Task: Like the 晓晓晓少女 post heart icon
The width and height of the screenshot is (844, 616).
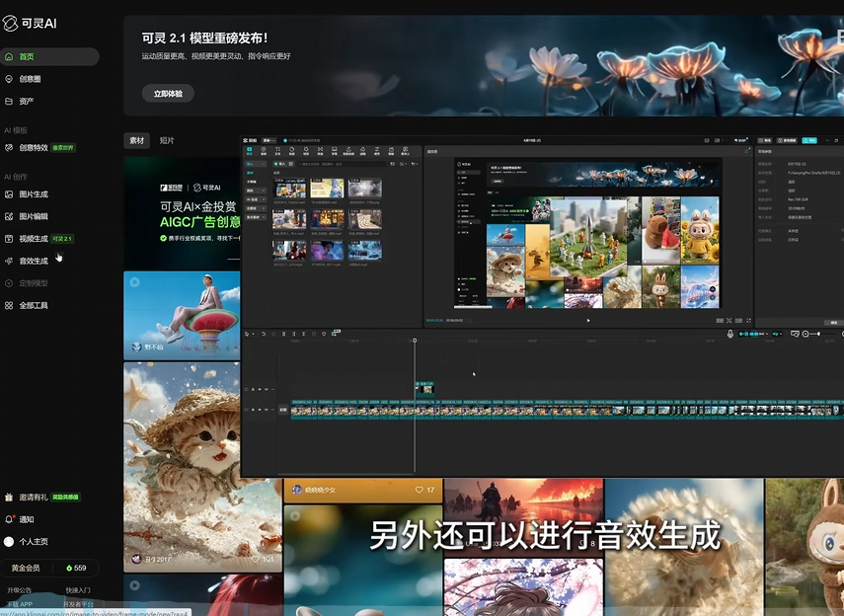Action: [420, 490]
